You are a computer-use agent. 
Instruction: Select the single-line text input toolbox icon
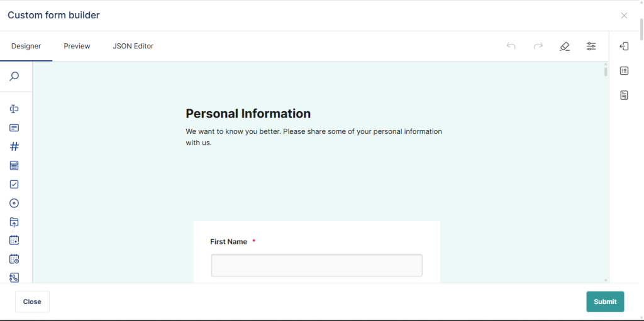coord(14,109)
